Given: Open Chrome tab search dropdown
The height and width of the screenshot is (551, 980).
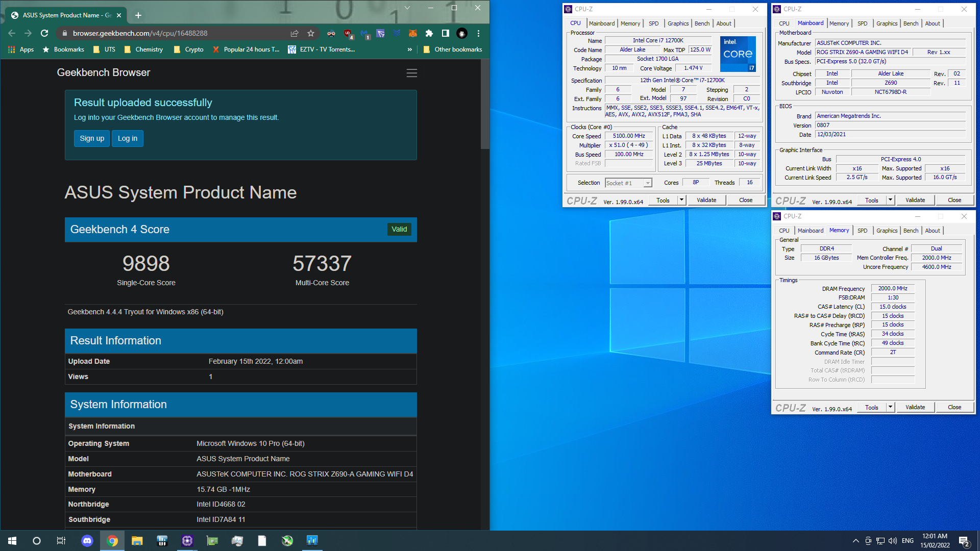Looking at the screenshot, I should 407,8.
